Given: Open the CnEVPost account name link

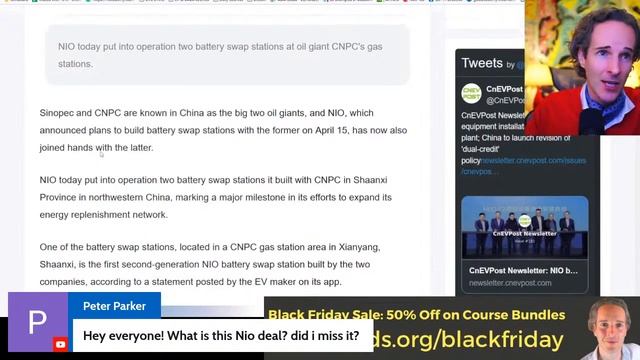Looking at the screenshot, I should (x=504, y=89).
